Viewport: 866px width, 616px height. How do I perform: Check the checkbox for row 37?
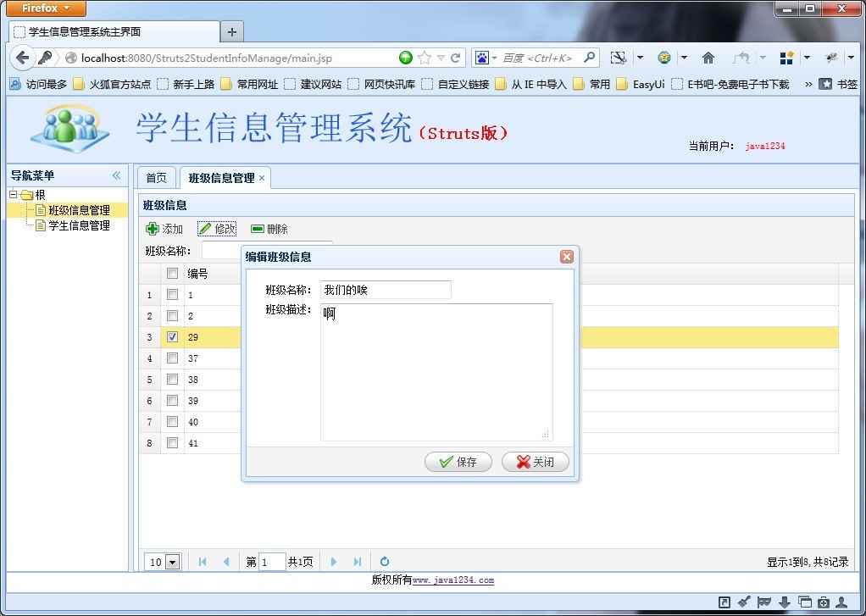point(172,358)
